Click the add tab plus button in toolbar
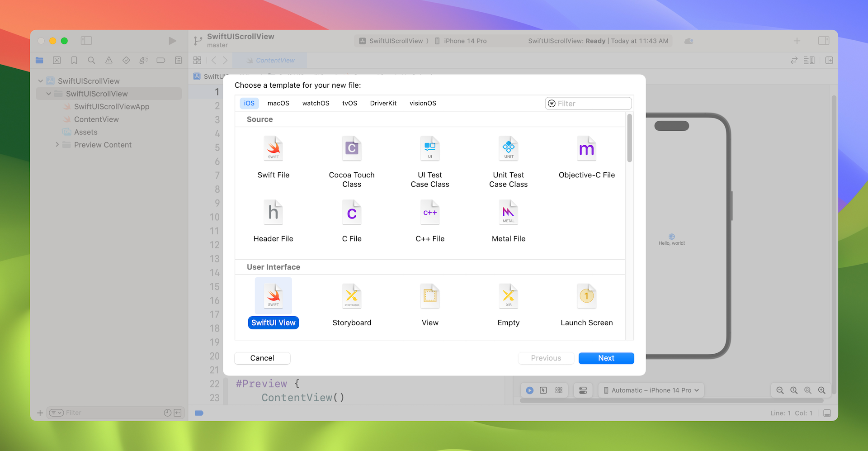 pos(797,41)
